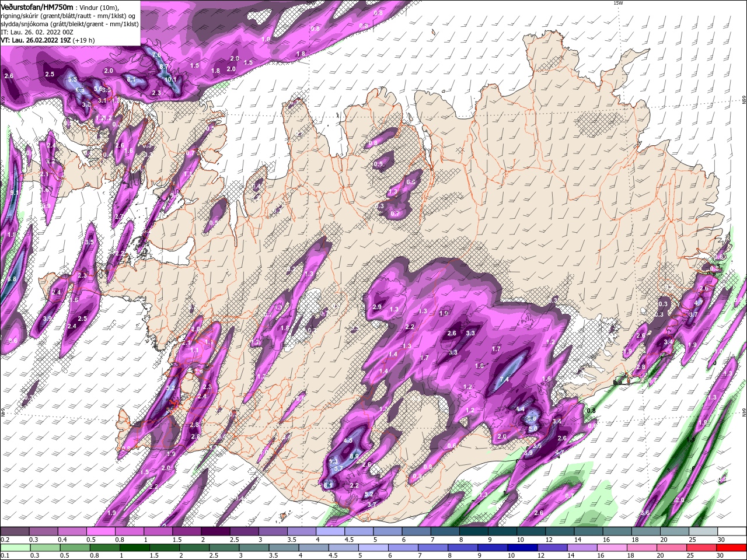Choose the lower legend swatch labeled 2.5
Viewport: 747px width, 560px height.
point(224,548)
